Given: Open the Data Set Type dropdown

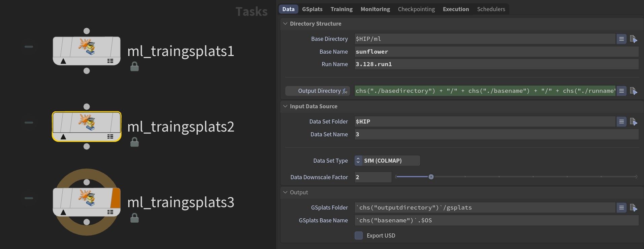Looking at the screenshot, I should (x=387, y=161).
